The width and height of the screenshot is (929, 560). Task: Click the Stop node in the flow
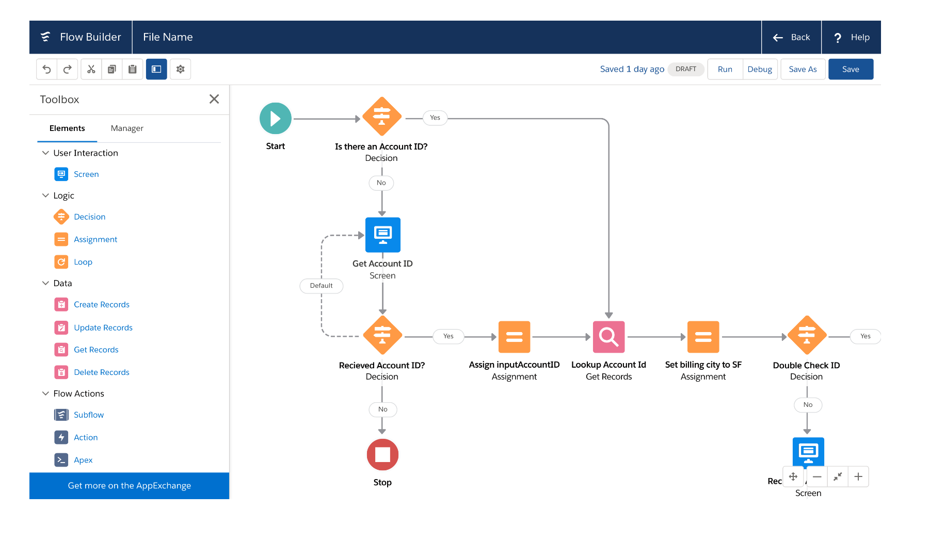coord(382,454)
